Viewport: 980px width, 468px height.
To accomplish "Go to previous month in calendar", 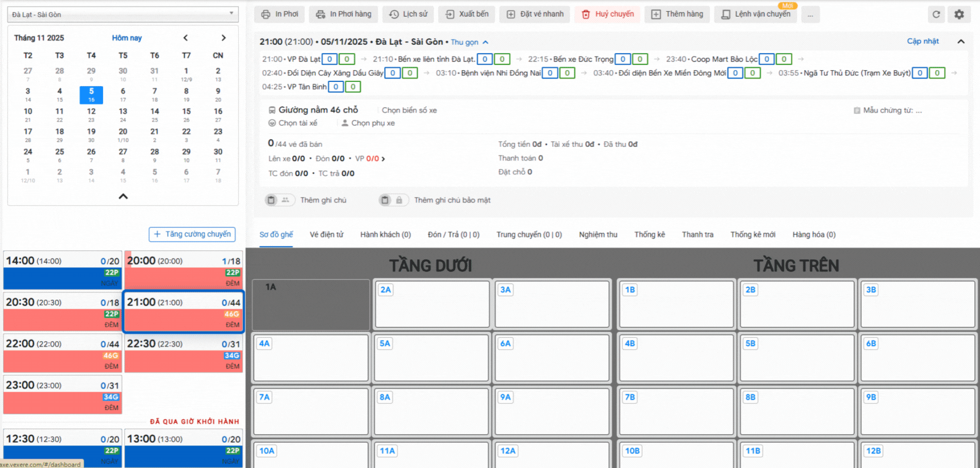I will click(x=186, y=38).
